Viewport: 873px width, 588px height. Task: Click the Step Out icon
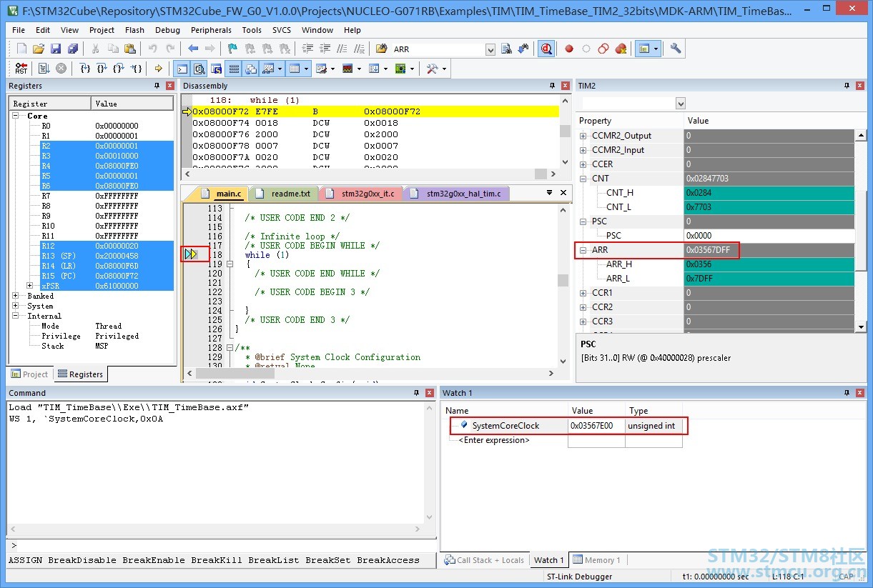(x=119, y=69)
